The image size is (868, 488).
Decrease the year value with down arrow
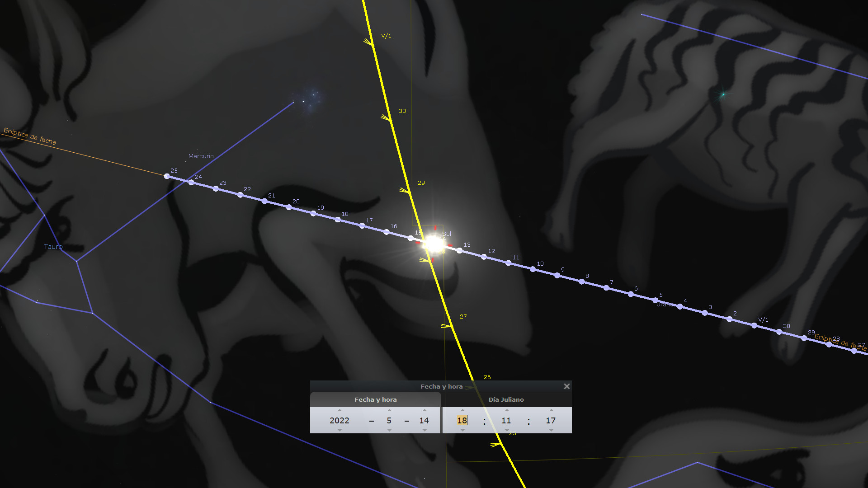pos(340,430)
